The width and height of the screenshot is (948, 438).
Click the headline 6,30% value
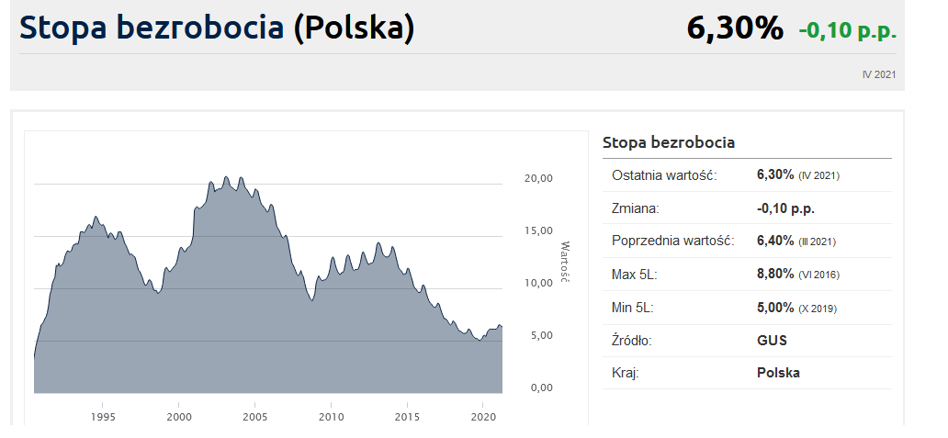[734, 28]
